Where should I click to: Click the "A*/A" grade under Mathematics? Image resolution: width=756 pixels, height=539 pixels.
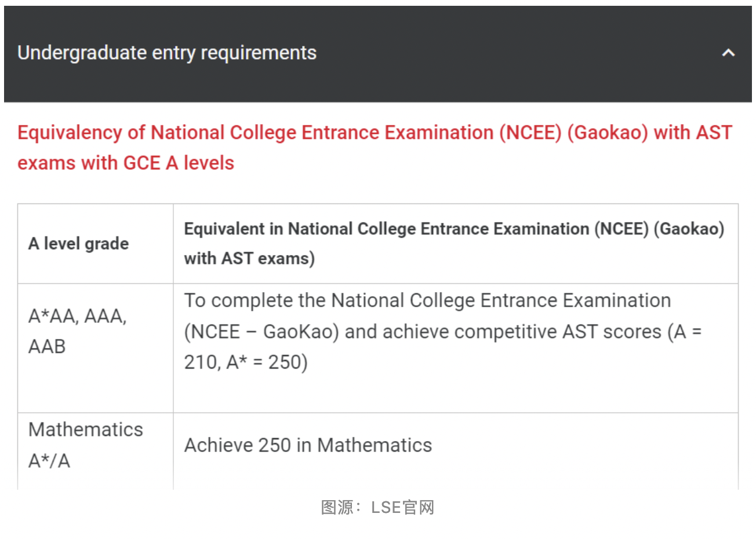pos(49,461)
